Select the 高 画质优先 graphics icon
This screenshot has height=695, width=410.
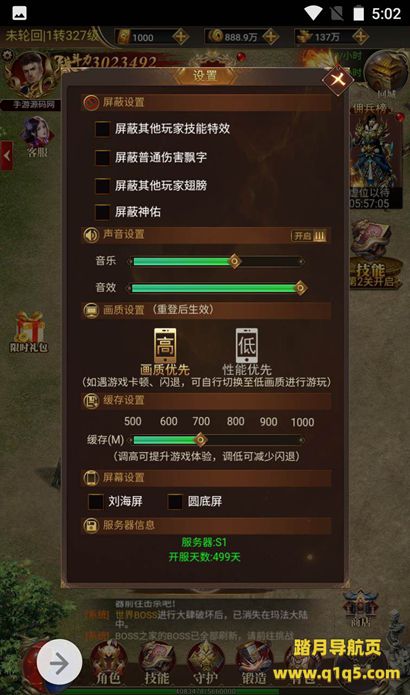click(165, 346)
